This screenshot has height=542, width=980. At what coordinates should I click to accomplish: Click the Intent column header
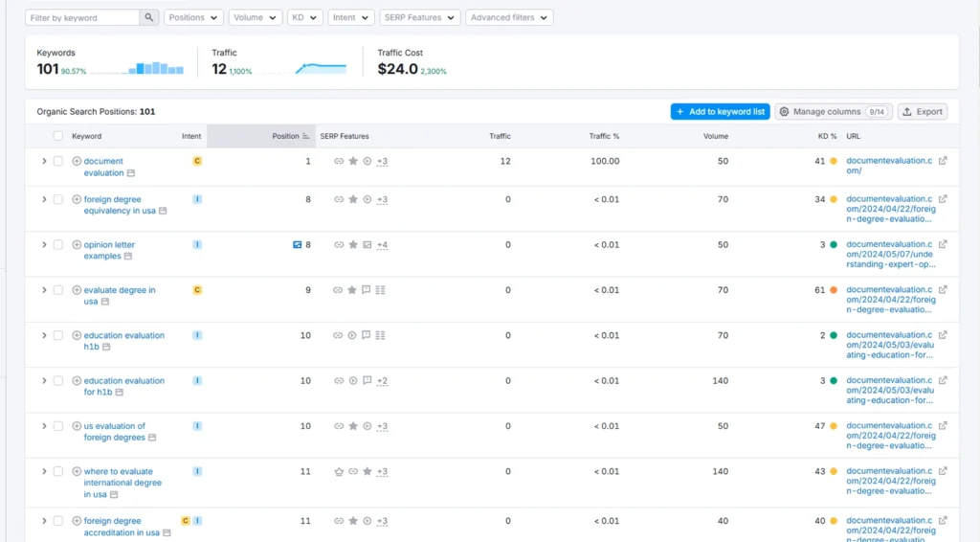pos(191,136)
